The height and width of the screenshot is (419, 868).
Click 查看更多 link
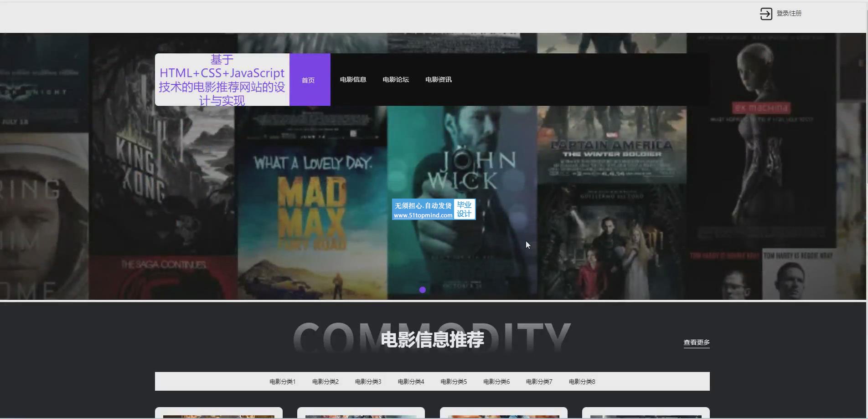pyautogui.click(x=697, y=342)
